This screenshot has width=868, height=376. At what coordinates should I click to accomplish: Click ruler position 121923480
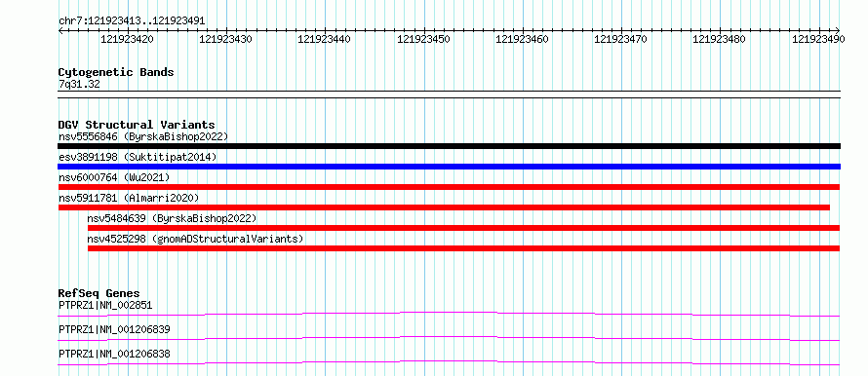click(x=719, y=40)
